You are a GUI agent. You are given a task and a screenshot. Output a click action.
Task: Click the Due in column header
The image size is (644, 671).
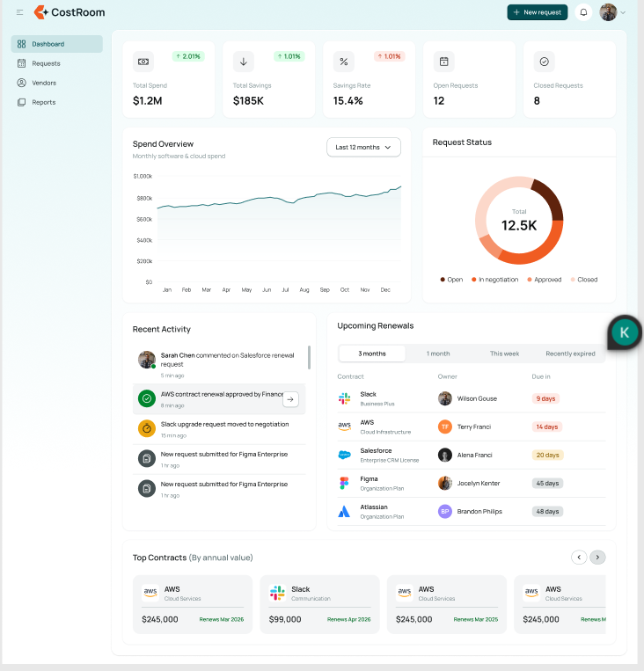pyautogui.click(x=541, y=376)
